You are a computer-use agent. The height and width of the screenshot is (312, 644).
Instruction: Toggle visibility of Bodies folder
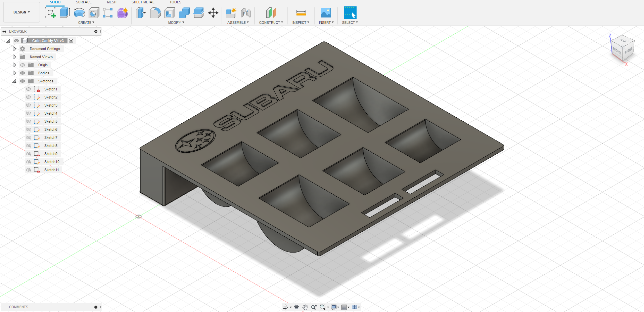tap(22, 73)
